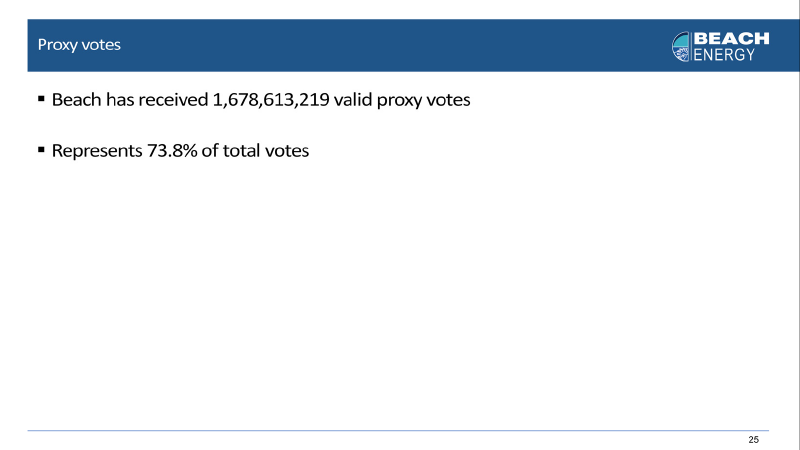The image size is (800, 450).
Task: Click the ENERGY text in the logo
Action: click(723, 55)
